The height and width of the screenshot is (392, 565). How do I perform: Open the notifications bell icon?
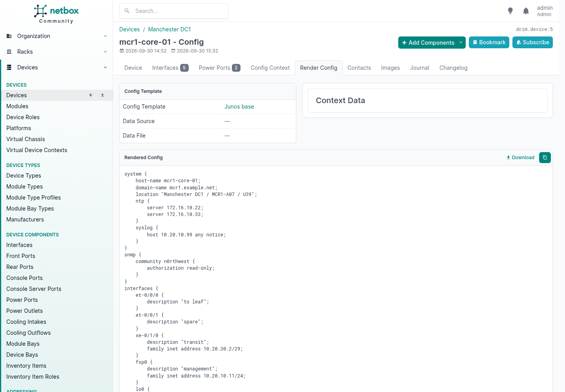coord(526,11)
